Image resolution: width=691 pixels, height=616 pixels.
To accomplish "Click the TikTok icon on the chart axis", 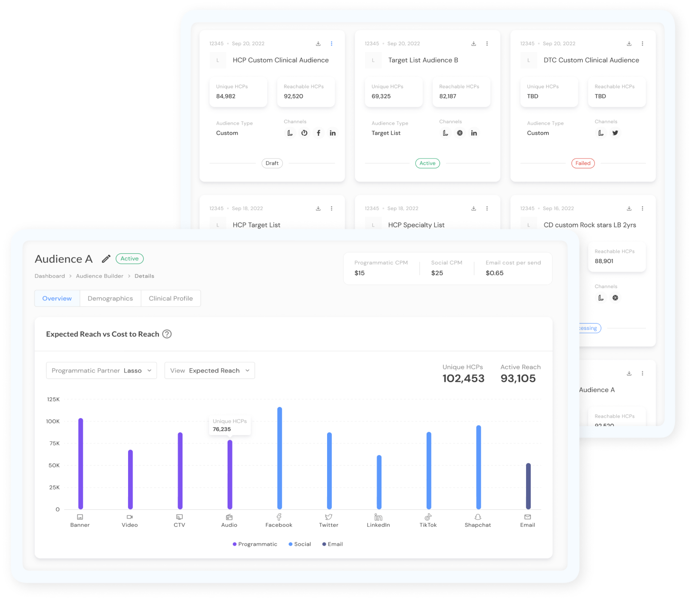I will pyautogui.click(x=428, y=517).
